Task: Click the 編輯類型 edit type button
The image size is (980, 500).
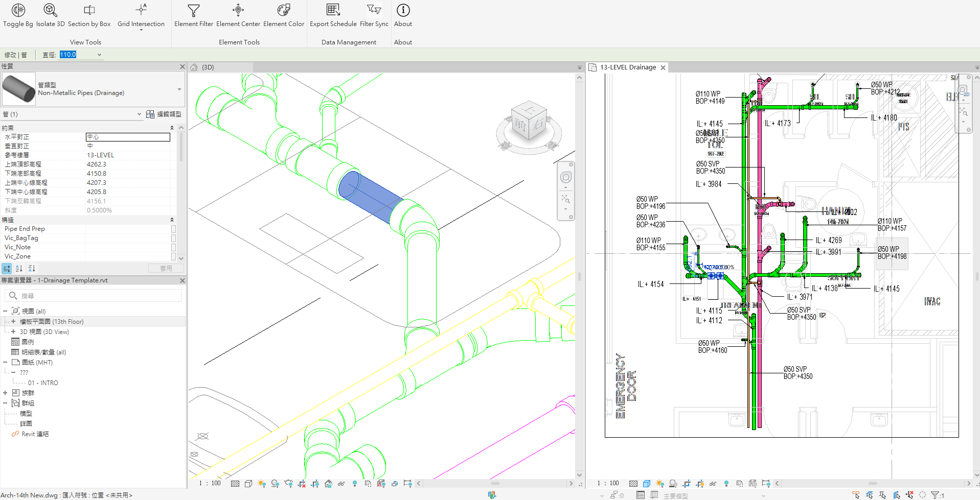Action: tap(164, 114)
